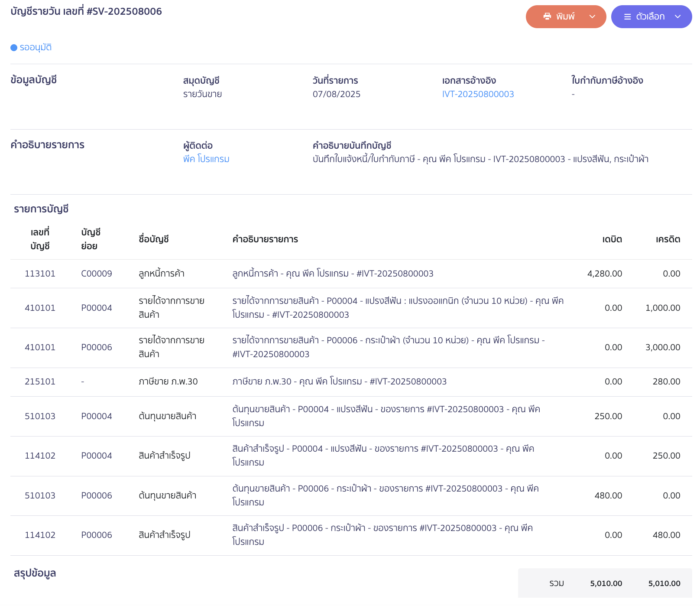700x606 pixels.
Task: Expand the ตัวเลือก dropdown chevron
Action: coord(678,16)
